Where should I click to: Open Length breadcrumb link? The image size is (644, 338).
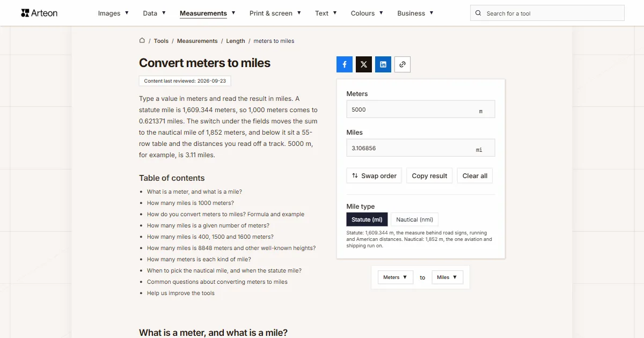click(x=236, y=41)
